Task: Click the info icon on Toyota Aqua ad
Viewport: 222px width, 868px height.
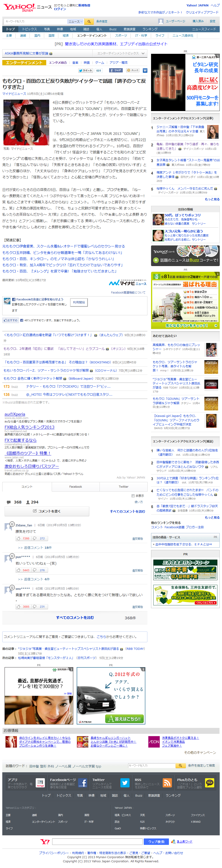Action: click(x=143, y=669)
